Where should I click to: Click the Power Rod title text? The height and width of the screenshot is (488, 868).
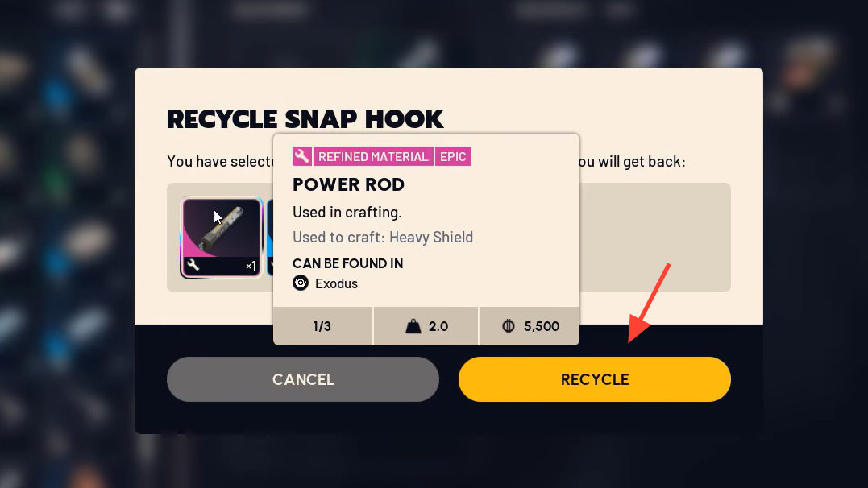point(349,184)
